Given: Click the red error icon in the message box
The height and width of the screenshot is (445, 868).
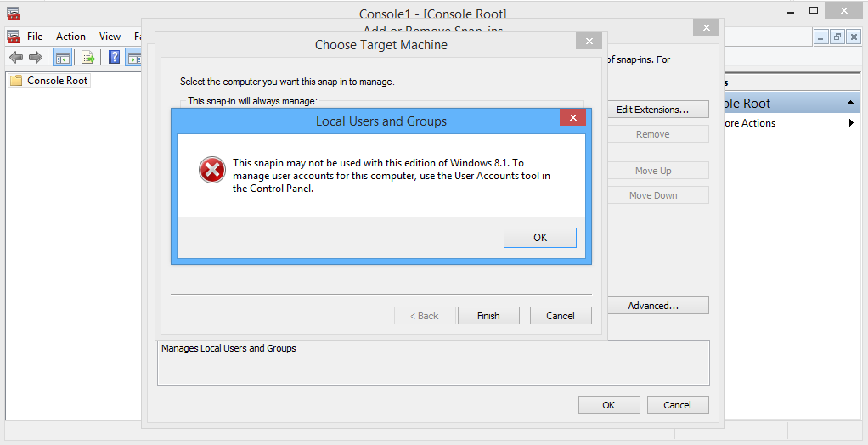Looking at the screenshot, I should [x=211, y=170].
